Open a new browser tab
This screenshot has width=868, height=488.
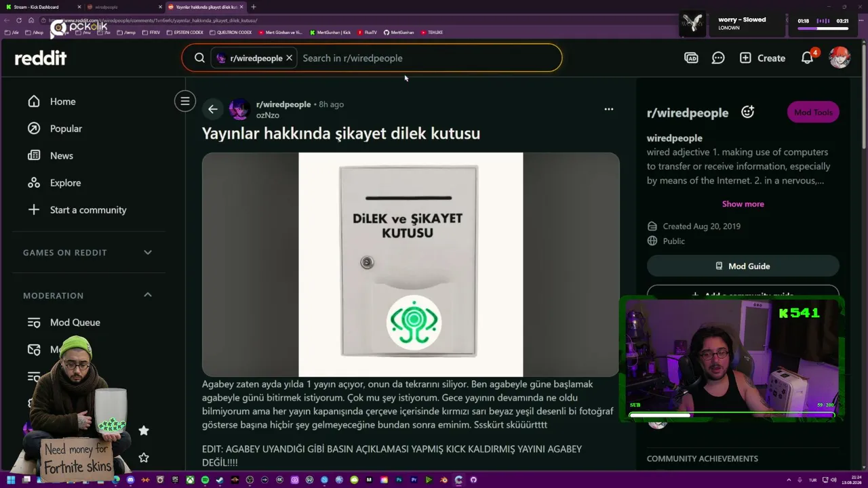(x=253, y=7)
